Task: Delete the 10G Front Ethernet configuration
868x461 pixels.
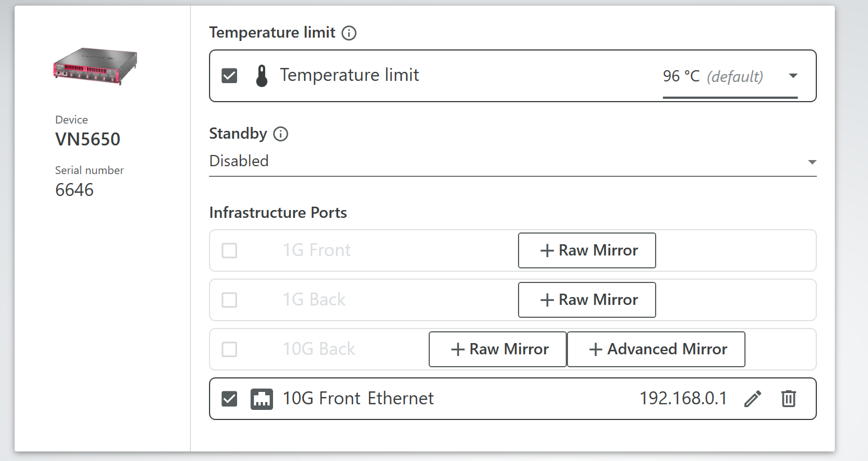Action: [x=789, y=399]
